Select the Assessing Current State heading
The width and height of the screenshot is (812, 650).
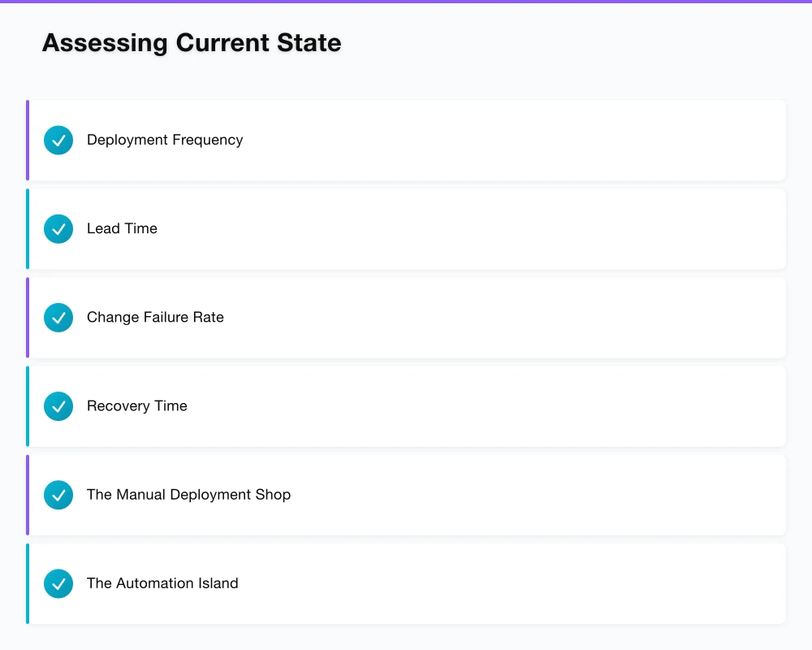click(x=192, y=42)
